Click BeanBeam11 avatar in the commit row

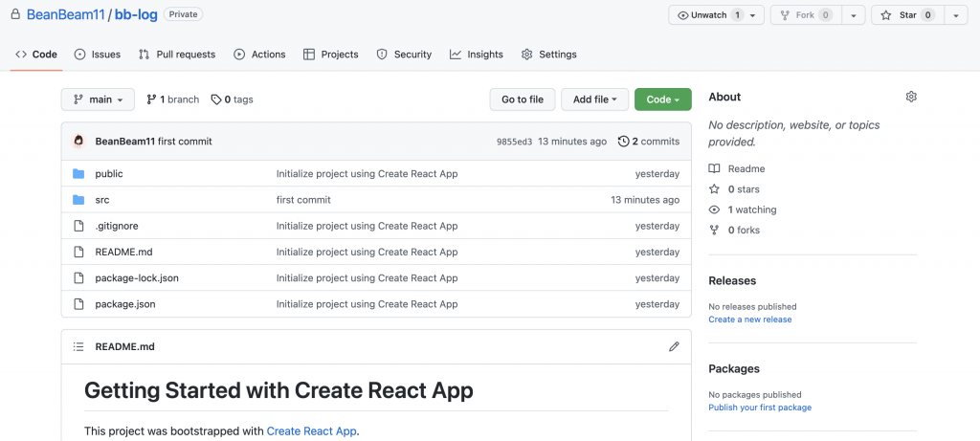[79, 142]
